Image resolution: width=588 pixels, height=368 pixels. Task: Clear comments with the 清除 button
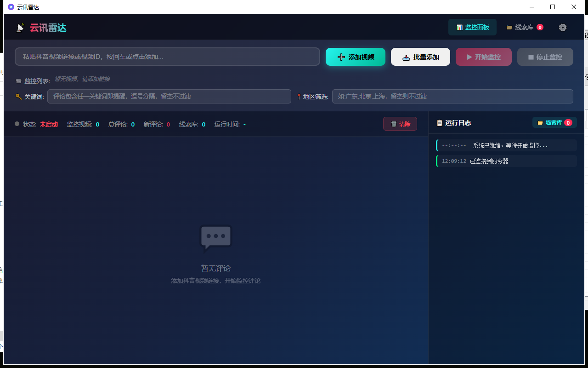(x=400, y=124)
